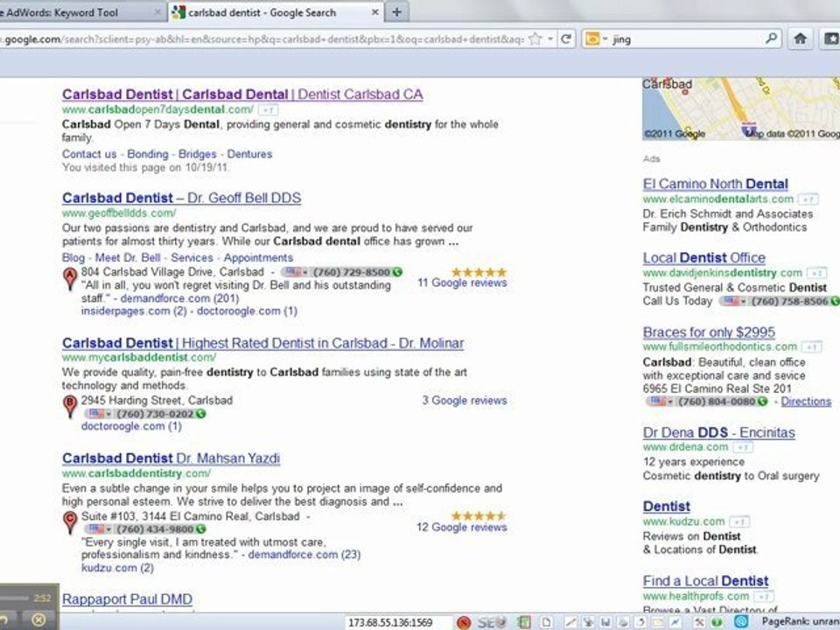The width and height of the screenshot is (840, 630).
Task: Open the Appointments sitelink
Action: coord(258,257)
